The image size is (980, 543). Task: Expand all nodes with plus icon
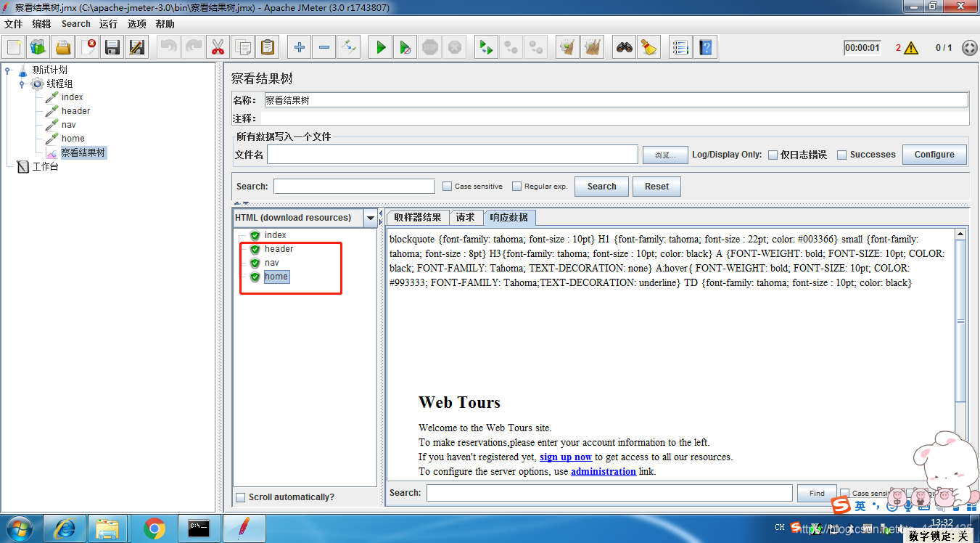[300, 47]
